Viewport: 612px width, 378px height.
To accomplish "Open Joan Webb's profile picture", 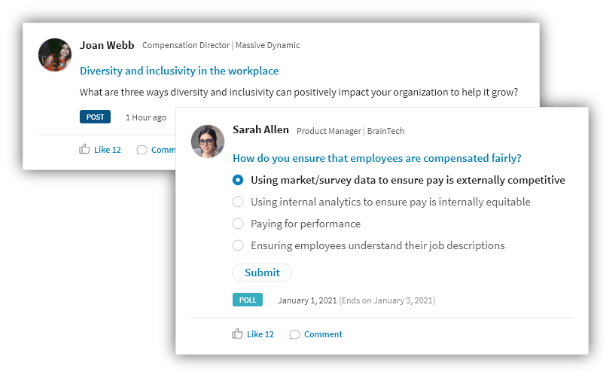I will [55, 55].
